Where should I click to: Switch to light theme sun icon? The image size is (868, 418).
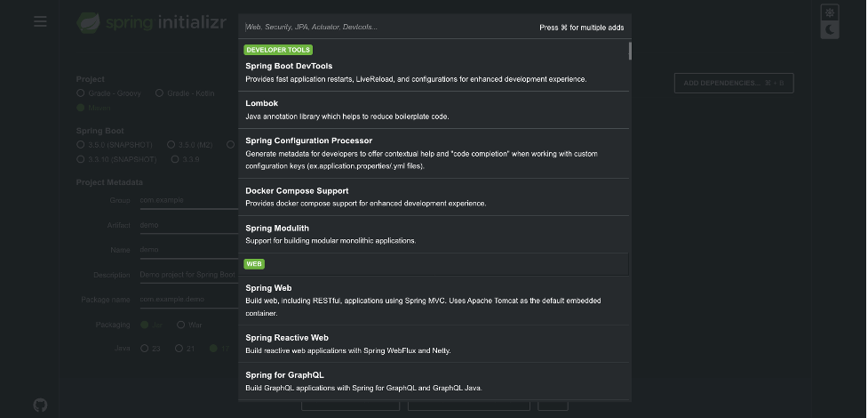[829, 12]
